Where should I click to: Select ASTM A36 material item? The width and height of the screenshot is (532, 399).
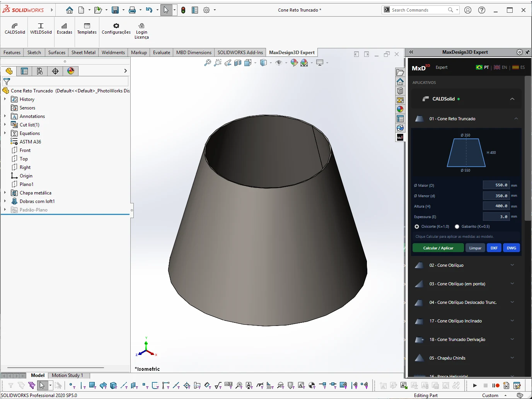[30, 142]
